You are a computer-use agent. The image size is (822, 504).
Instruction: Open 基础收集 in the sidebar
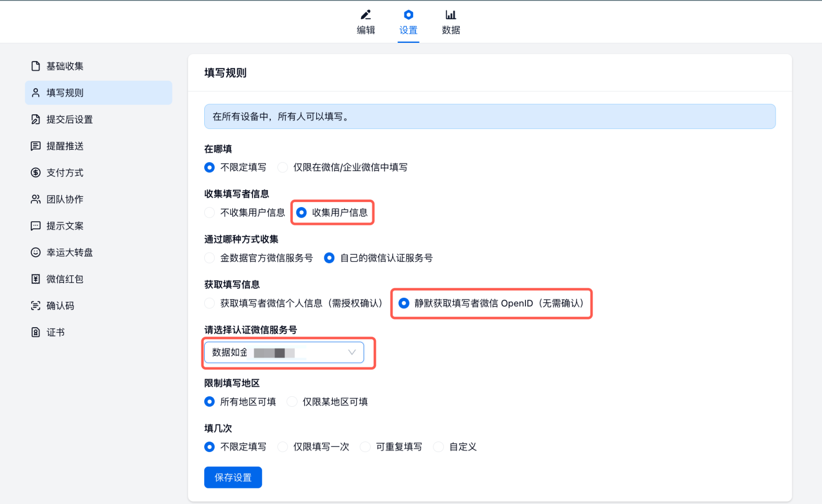pyautogui.click(x=99, y=66)
